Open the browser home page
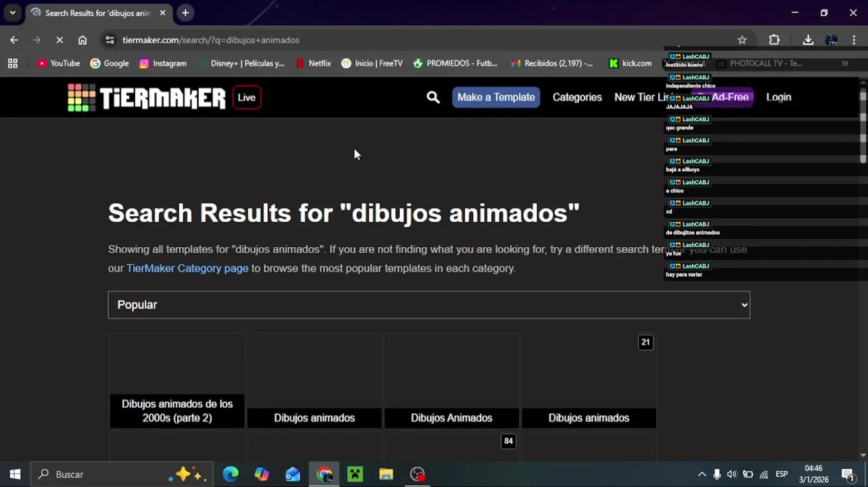Viewport: 868px width, 487px height. (83, 40)
